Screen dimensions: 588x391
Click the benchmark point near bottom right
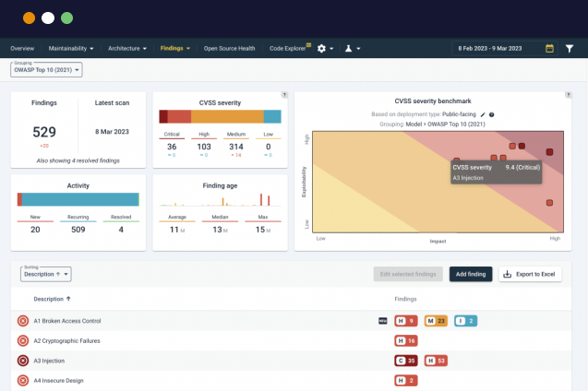click(549, 203)
